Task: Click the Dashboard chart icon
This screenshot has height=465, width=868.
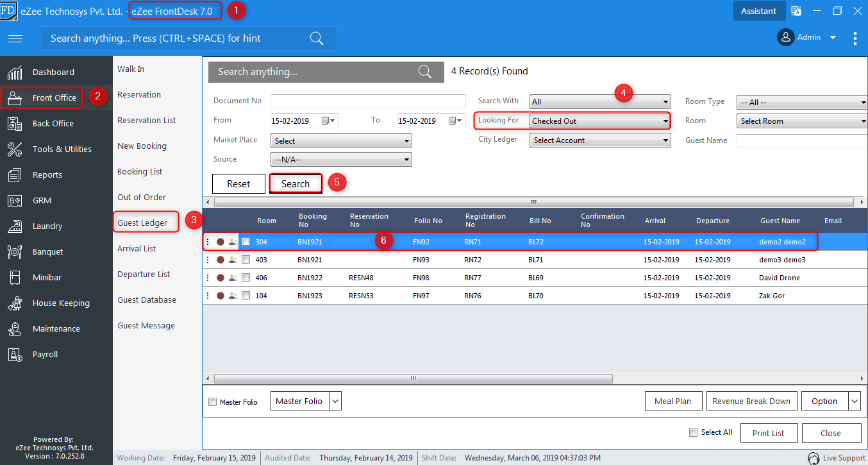Action: 15,72
